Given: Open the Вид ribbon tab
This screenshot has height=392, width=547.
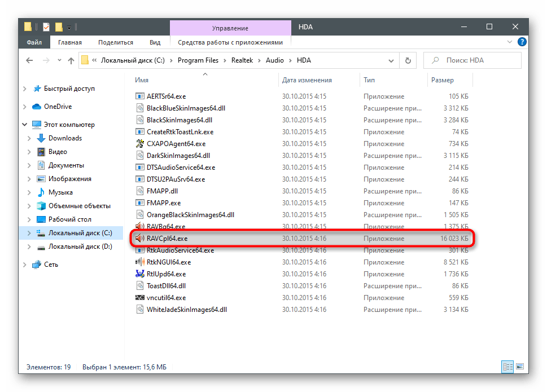Looking at the screenshot, I should (x=155, y=42).
